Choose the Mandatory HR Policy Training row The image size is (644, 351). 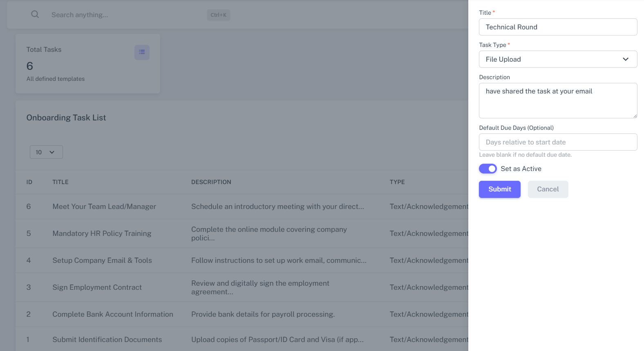pyautogui.click(x=102, y=233)
